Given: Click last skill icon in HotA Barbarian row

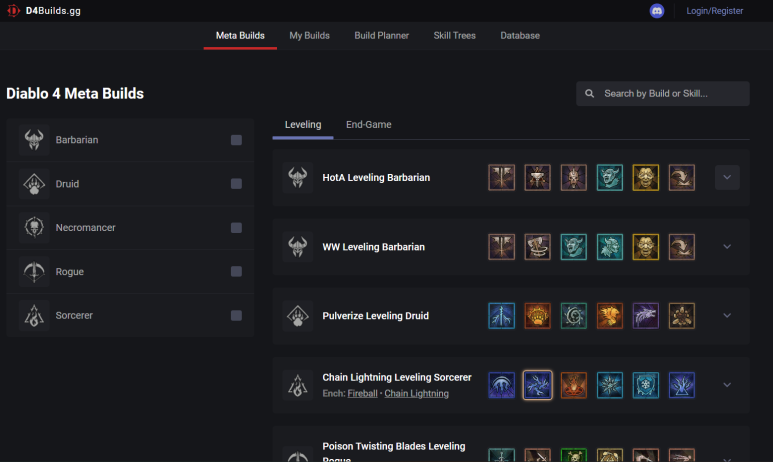Looking at the screenshot, I should coord(681,178).
